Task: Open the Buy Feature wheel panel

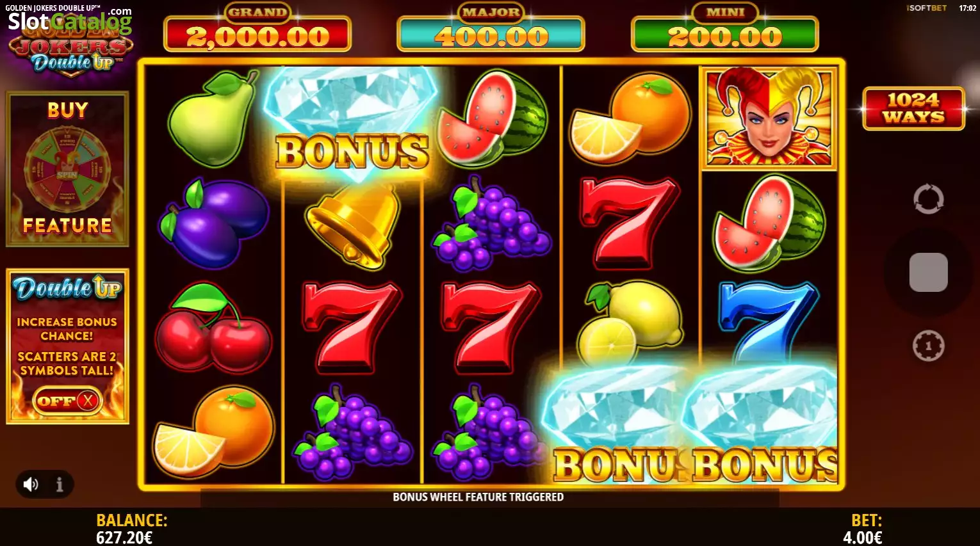Action: click(x=67, y=169)
